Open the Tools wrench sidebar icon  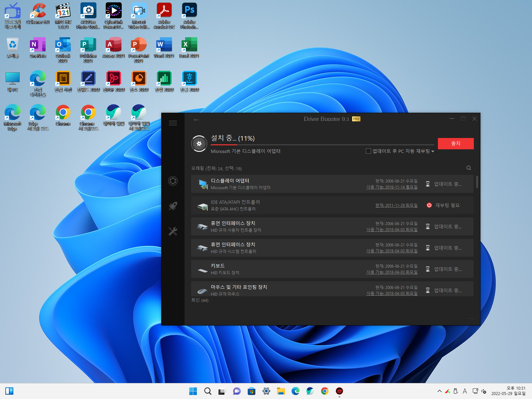point(173,231)
